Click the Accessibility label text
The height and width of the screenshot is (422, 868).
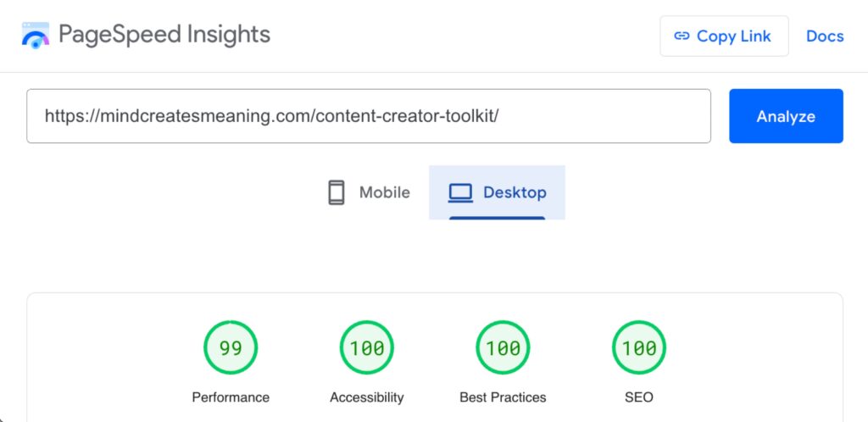[367, 397]
